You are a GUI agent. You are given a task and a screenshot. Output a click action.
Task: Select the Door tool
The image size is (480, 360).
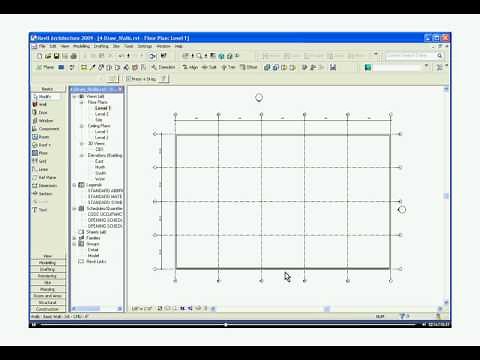click(40, 113)
